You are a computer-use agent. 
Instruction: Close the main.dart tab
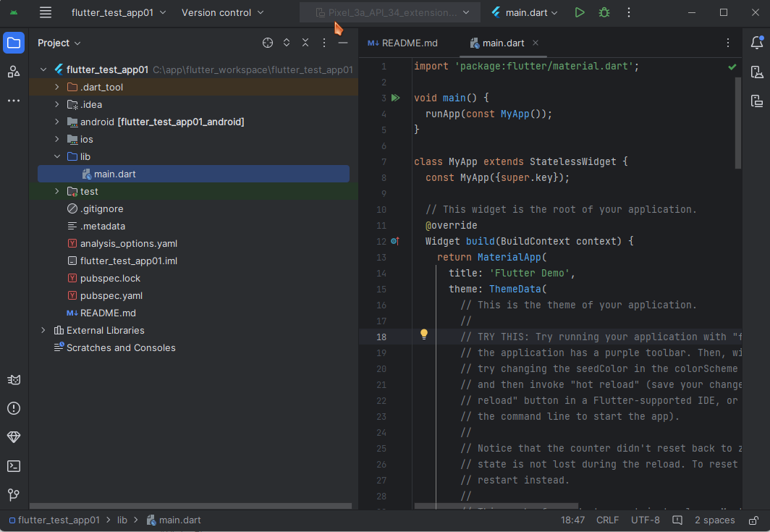[x=536, y=43]
